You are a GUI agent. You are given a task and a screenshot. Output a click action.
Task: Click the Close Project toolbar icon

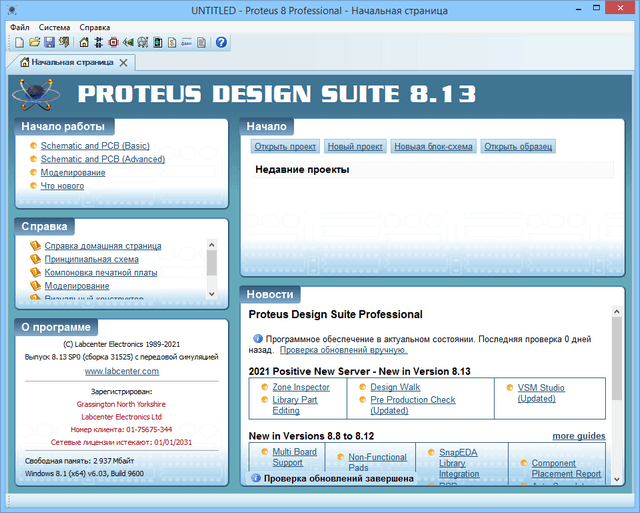[x=64, y=42]
